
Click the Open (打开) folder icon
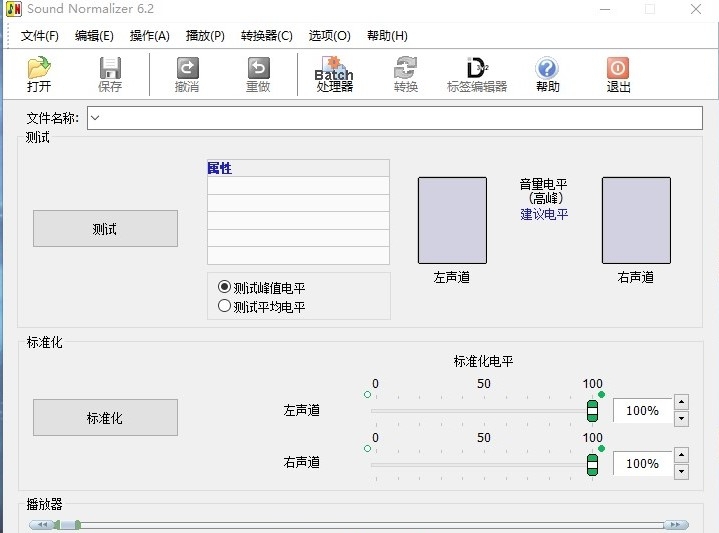tap(39, 67)
